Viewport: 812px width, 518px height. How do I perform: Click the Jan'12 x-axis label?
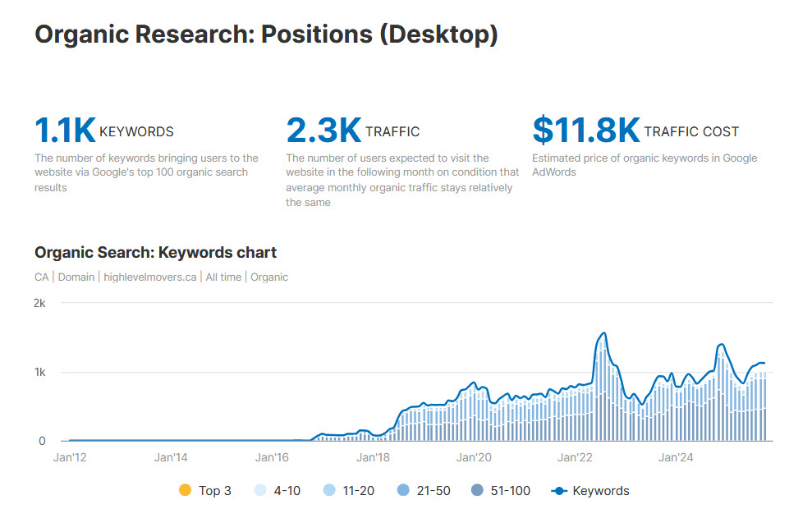pos(69,457)
